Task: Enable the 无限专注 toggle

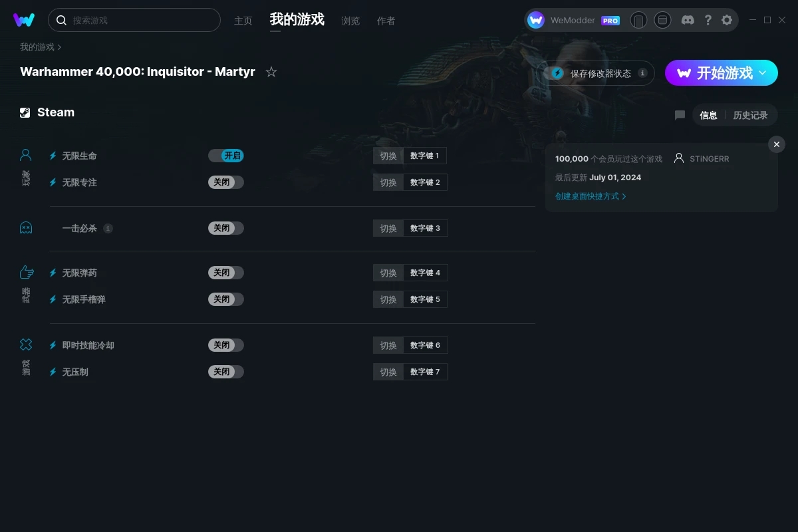Action: point(226,182)
